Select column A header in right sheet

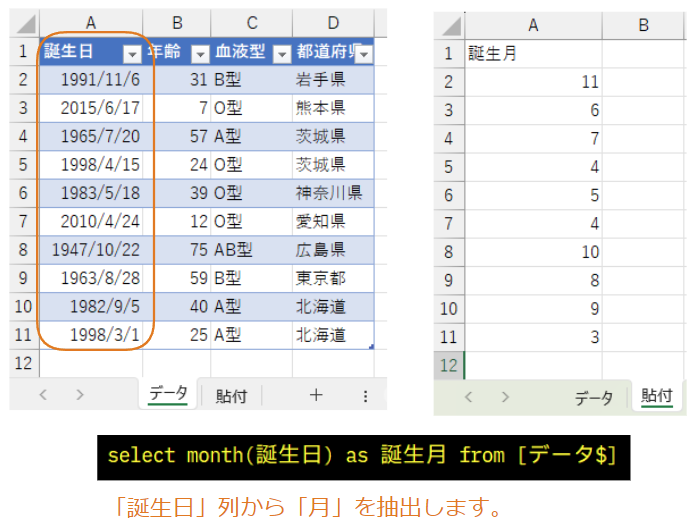click(533, 25)
